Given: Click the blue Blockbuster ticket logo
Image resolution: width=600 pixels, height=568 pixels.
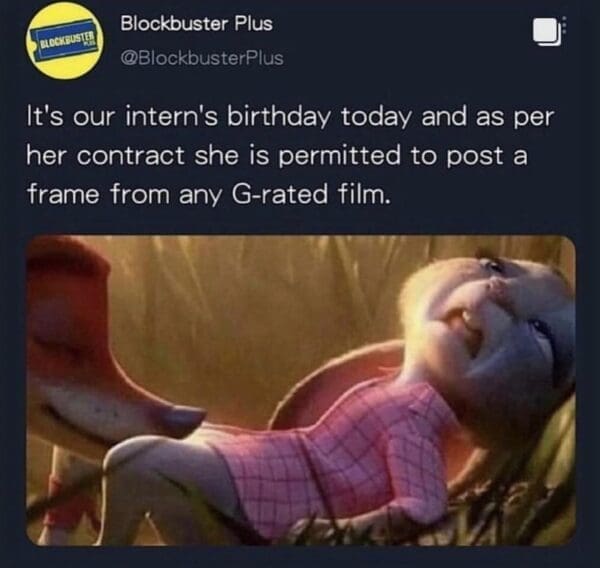Looking at the screenshot, I should click(66, 43).
